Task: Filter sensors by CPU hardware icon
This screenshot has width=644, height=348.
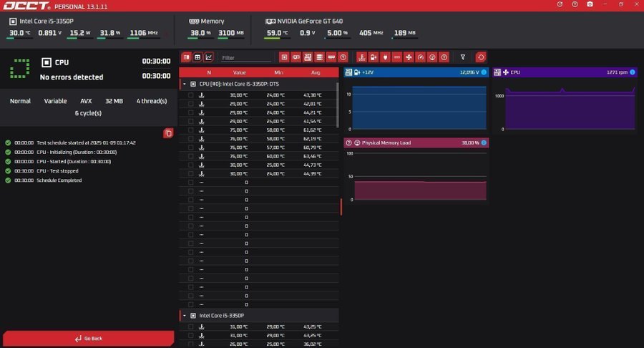Action: pos(284,57)
